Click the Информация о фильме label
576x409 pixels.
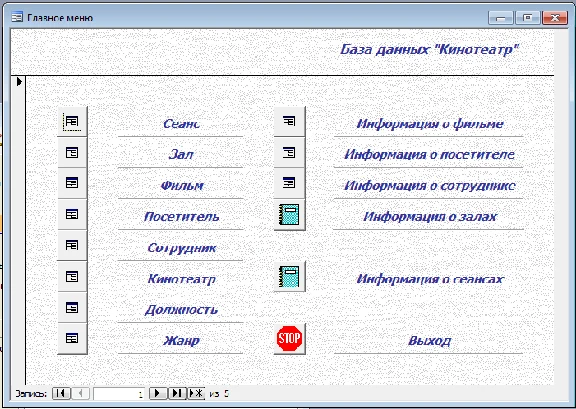[429, 124]
